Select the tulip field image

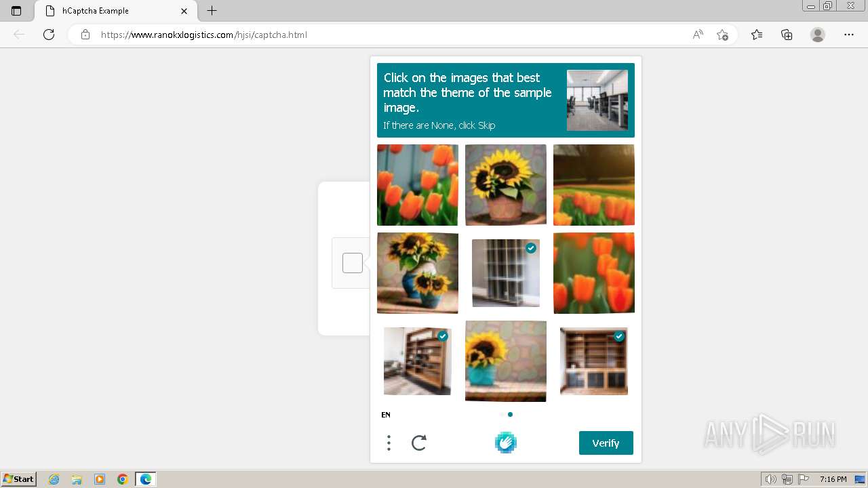pos(594,185)
